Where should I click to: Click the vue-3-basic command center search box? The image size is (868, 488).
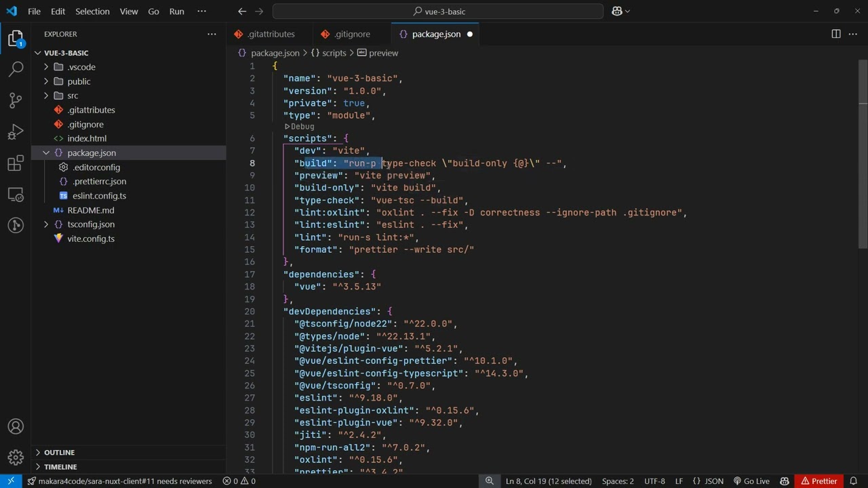pos(438,11)
